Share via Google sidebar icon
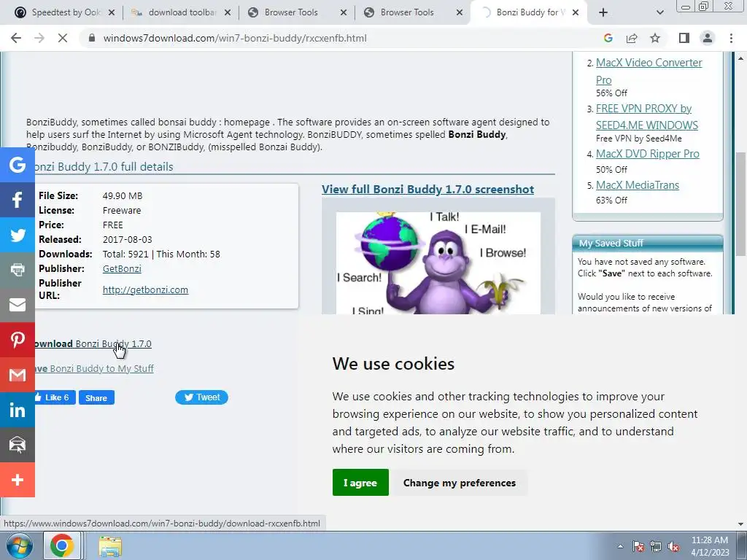747x560 pixels. click(18, 165)
